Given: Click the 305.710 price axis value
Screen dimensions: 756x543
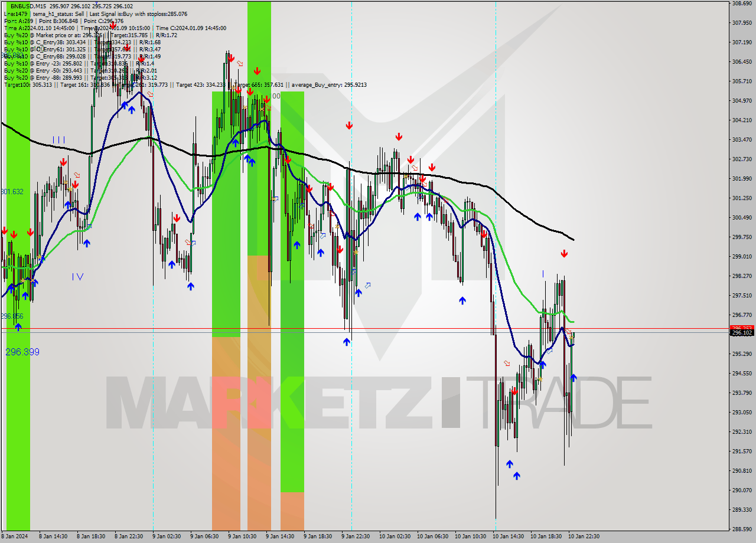Looking at the screenshot, I should click(742, 81).
